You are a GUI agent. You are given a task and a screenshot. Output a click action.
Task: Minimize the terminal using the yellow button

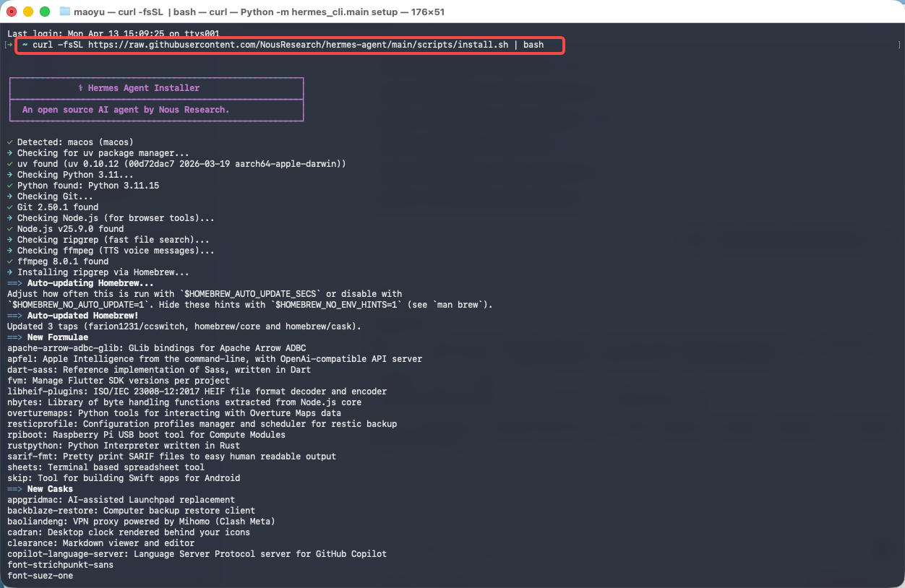coord(28,12)
